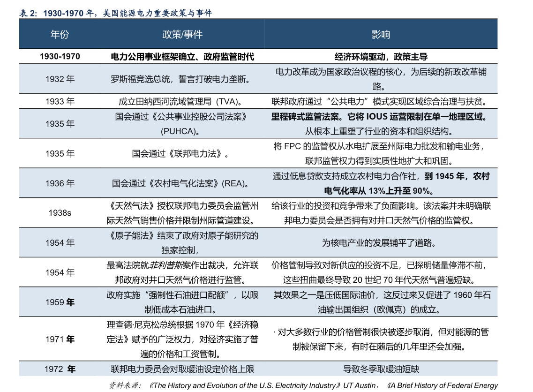Click '为核电产业的发展铺平了道路' cell

[x=381, y=243]
